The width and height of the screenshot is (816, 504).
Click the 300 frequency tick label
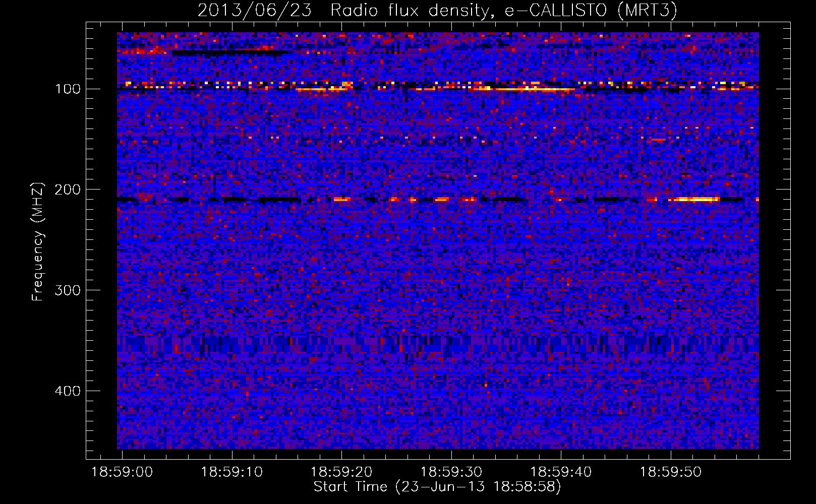[x=68, y=290]
